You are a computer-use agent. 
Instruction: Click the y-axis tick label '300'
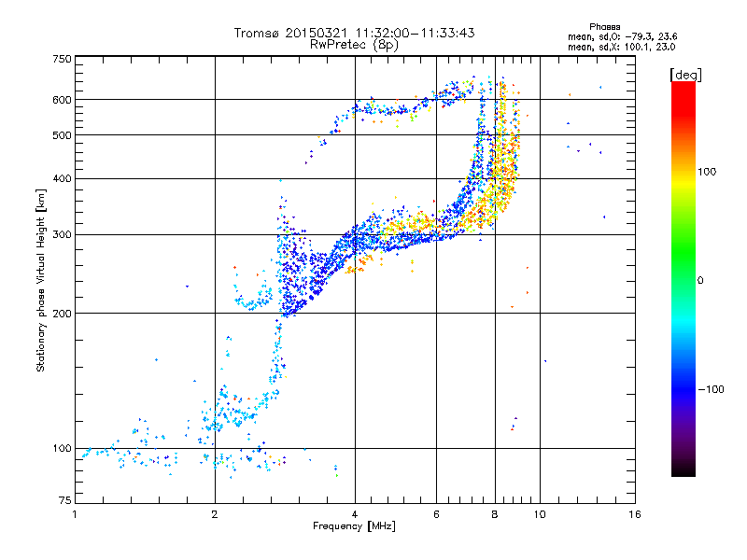[62, 235]
